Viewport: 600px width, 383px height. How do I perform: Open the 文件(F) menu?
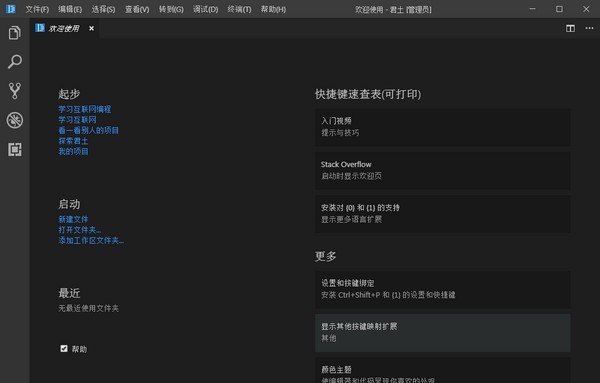37,9
